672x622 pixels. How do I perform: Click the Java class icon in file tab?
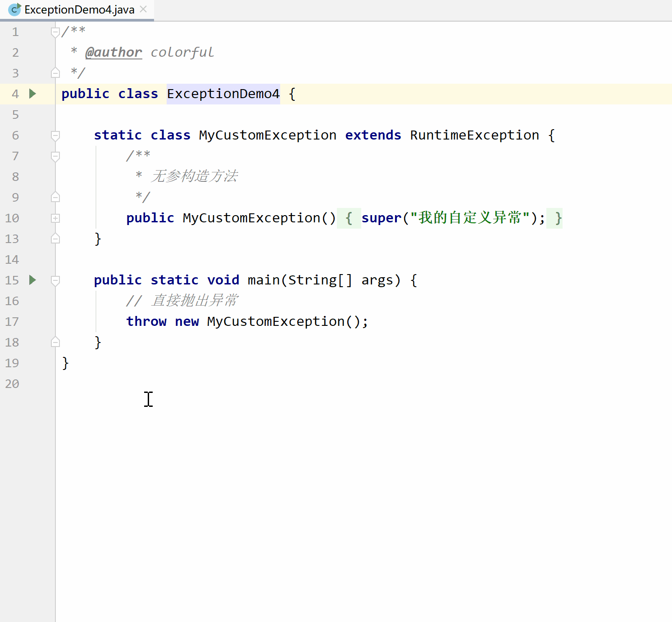pyautogui.click(x=14, y=9)
